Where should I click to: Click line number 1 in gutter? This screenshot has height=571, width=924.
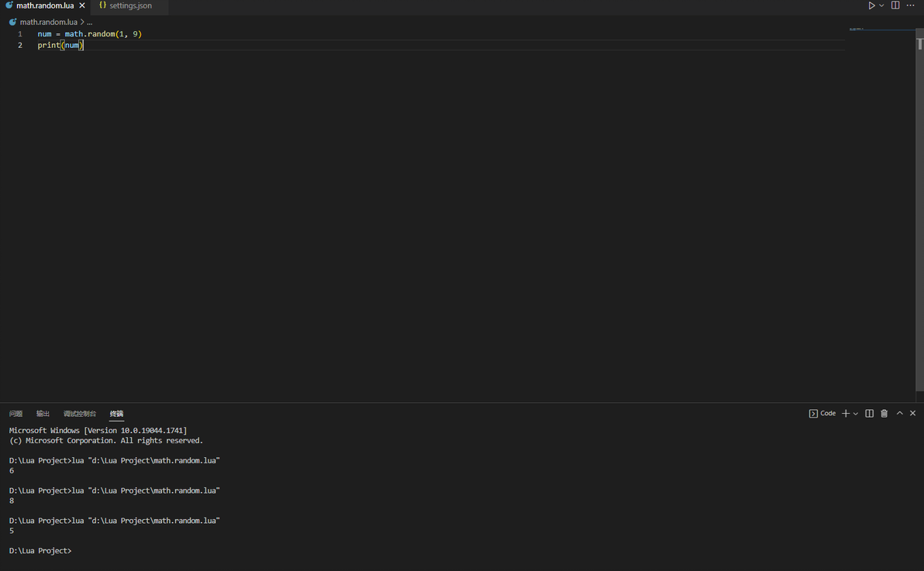[x=20, y=34]
